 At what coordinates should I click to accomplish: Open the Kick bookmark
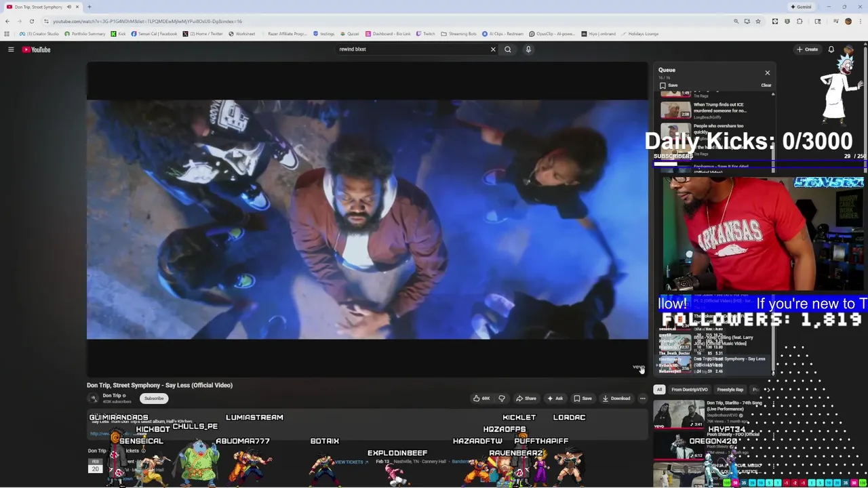(119, 34)
